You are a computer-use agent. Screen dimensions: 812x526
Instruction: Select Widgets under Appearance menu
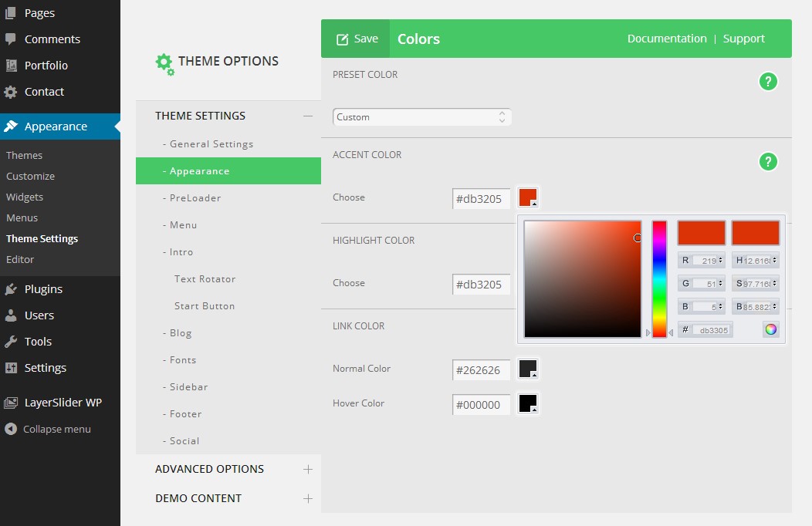coord(25,197)
